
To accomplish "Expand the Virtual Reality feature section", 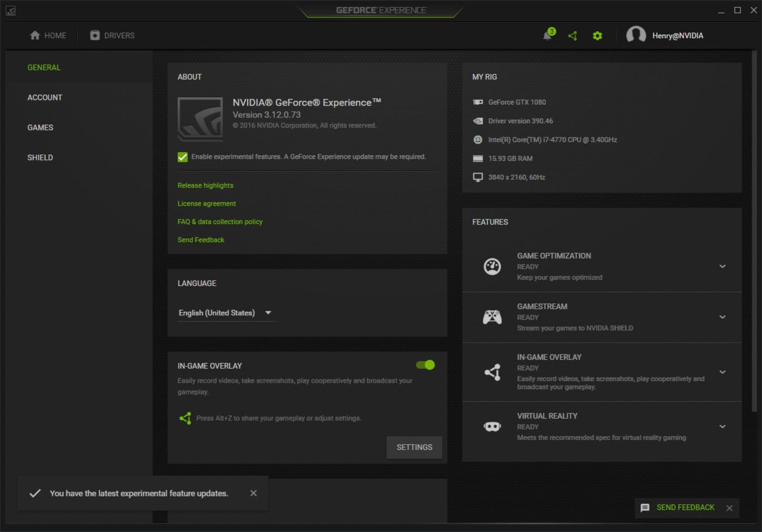I will 723,426.
